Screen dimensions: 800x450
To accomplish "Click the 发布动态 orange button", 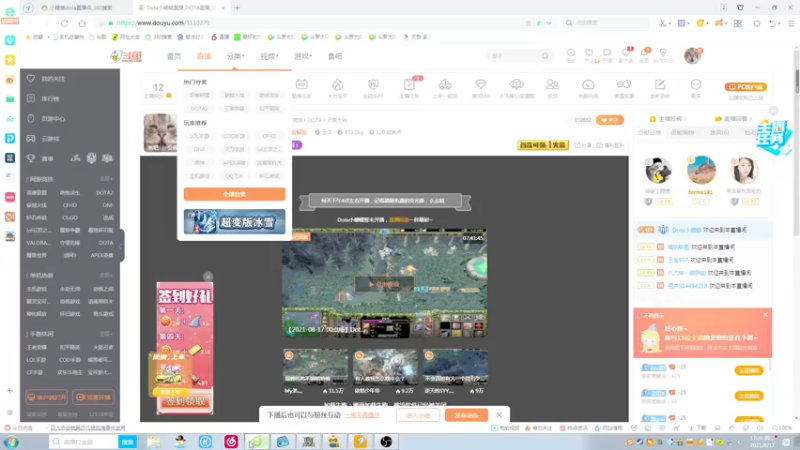I will (466, 415).
